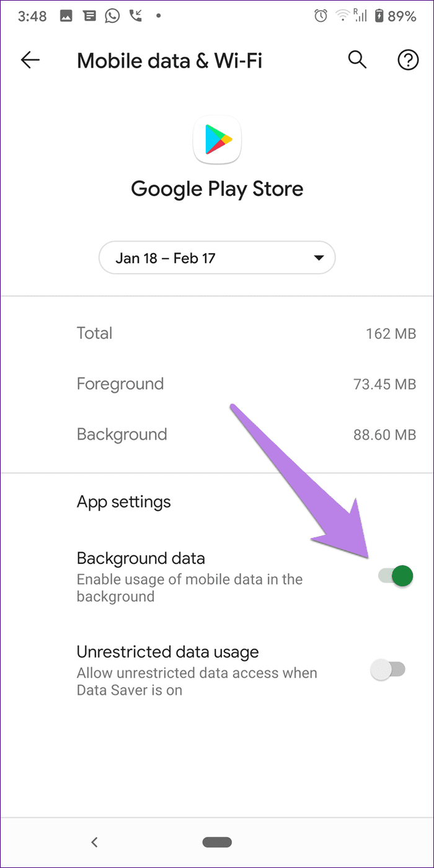Tap the alarm clock status icon
This screenshot has height=868, width=434.
pos(321,16)
